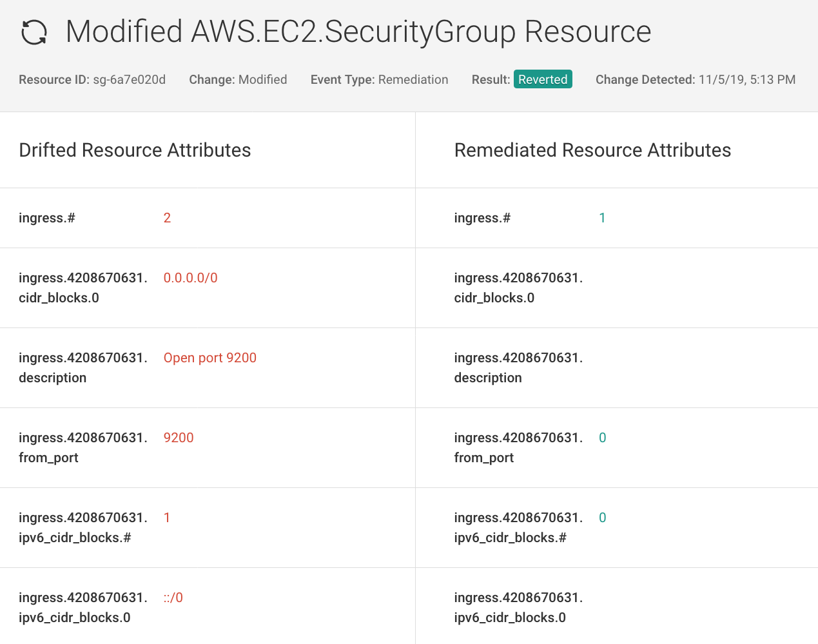Click drifted from_port value 9200
818x644 pixels.
(179, 438)
